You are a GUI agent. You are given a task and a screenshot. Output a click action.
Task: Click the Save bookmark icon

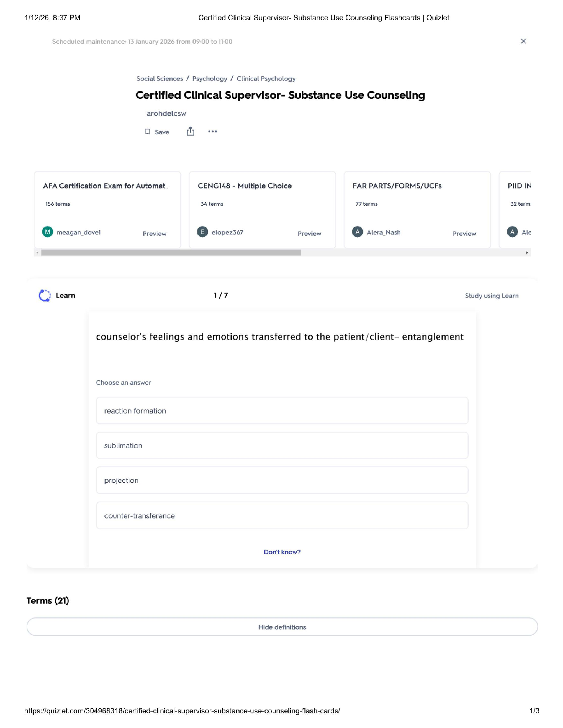148,132
